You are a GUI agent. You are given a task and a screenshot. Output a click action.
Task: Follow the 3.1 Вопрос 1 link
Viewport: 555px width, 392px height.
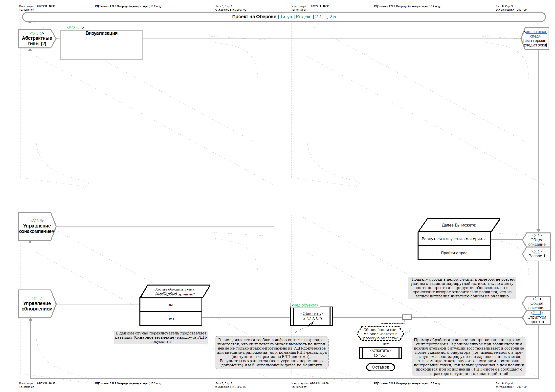click(x=537, y=252)
